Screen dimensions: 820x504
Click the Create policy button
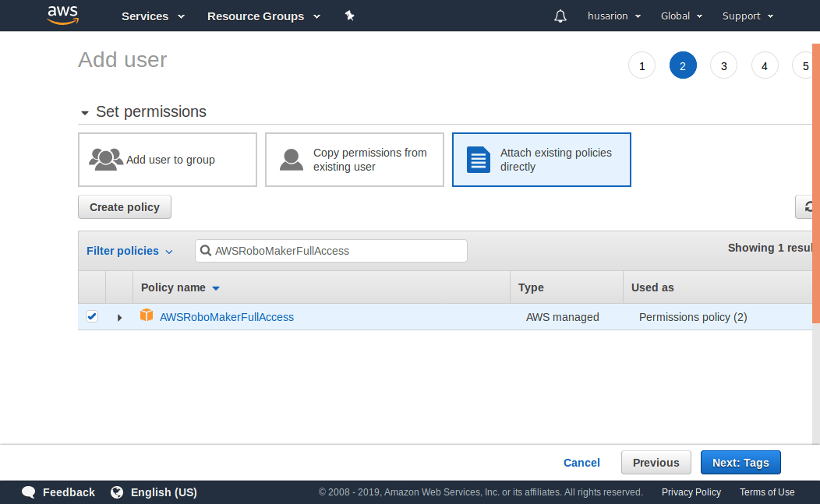point(125,207)
